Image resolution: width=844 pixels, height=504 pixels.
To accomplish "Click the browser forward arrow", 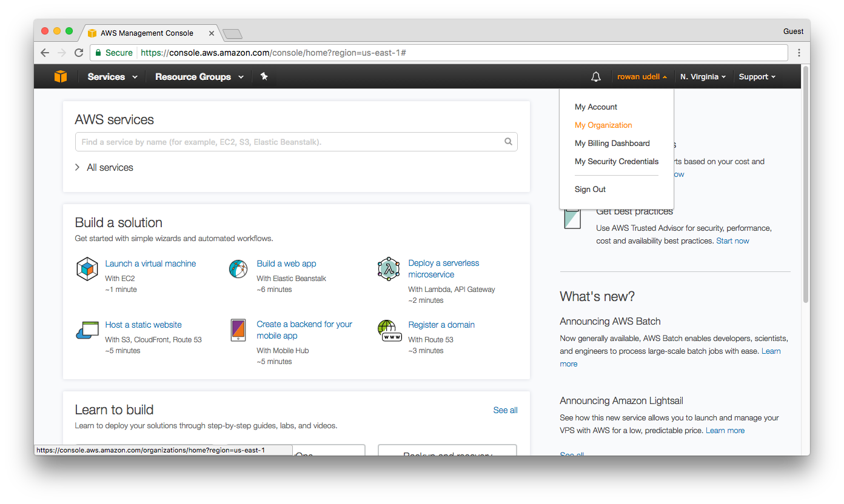I will click(x=62, y=53).
